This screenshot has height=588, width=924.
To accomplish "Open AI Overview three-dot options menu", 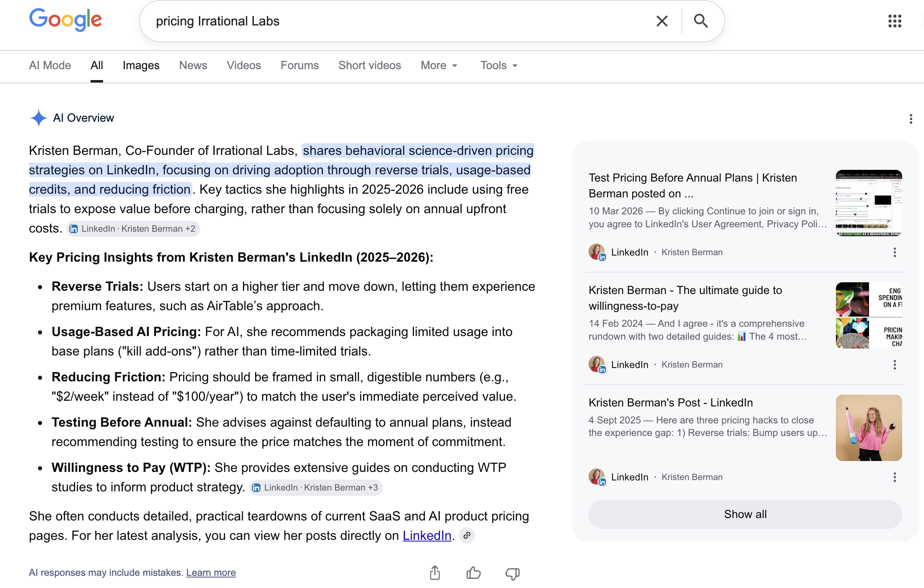I will [910, 119].
